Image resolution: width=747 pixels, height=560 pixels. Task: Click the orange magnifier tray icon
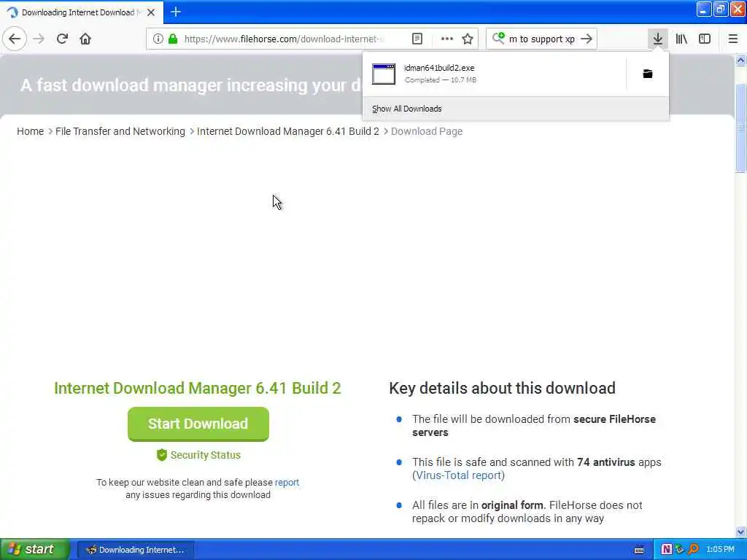[694, 550]
